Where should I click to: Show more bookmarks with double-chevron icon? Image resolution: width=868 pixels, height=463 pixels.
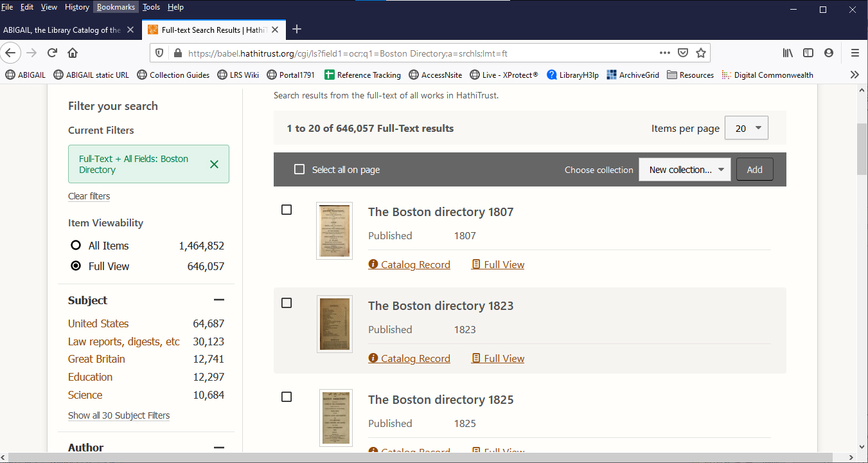(x=855, y=75)
